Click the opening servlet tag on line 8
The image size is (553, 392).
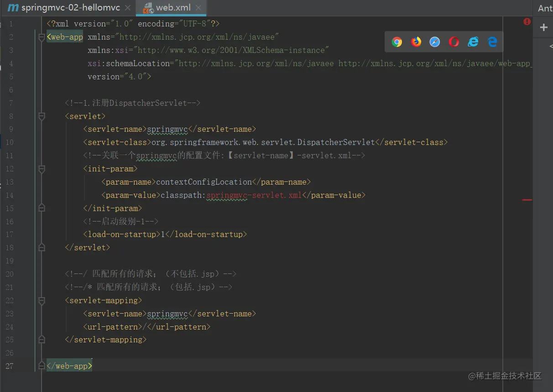(85, 116)
